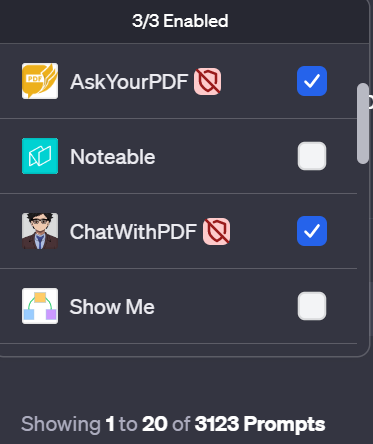Viewport: 373px width, 444px height.
Task: Click the bold '20' page-end number
Action: 155,424
